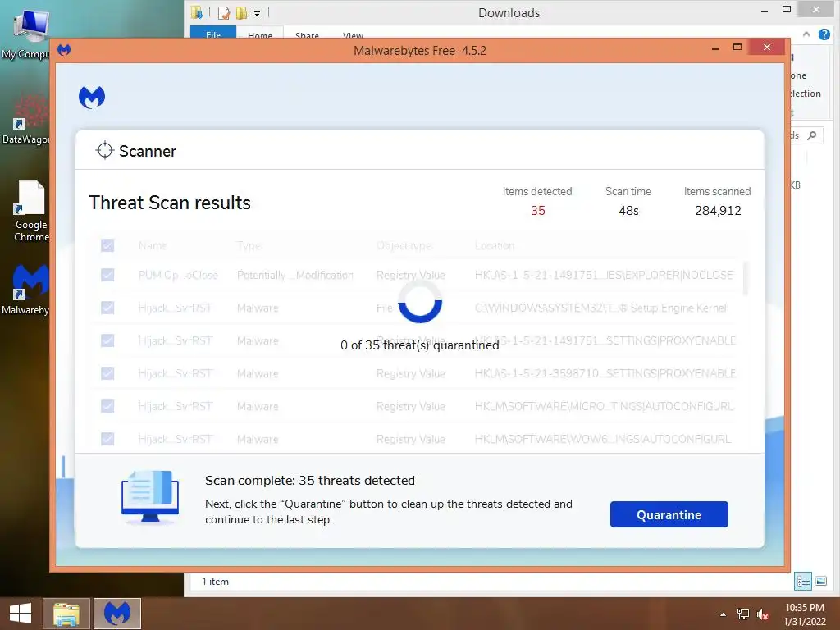Screen dimensions: 840x630
Task: Click the Downloads search magnifier icon
Action: tap(812, 135)
